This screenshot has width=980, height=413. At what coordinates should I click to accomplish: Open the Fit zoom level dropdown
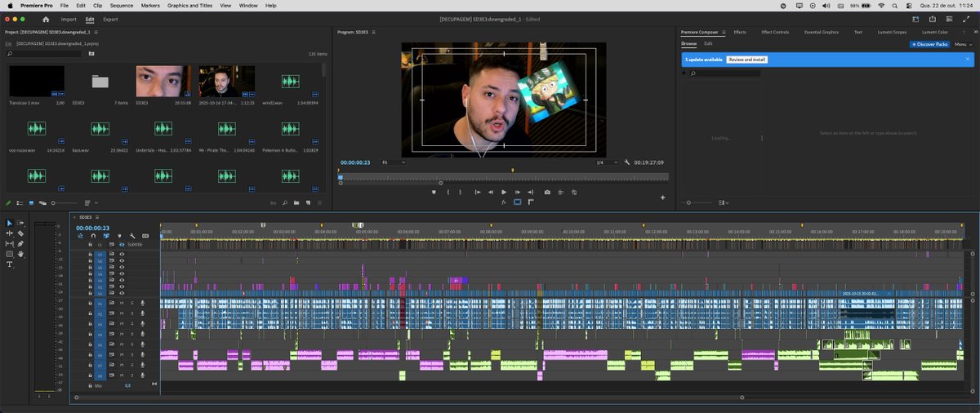point(394,162)
